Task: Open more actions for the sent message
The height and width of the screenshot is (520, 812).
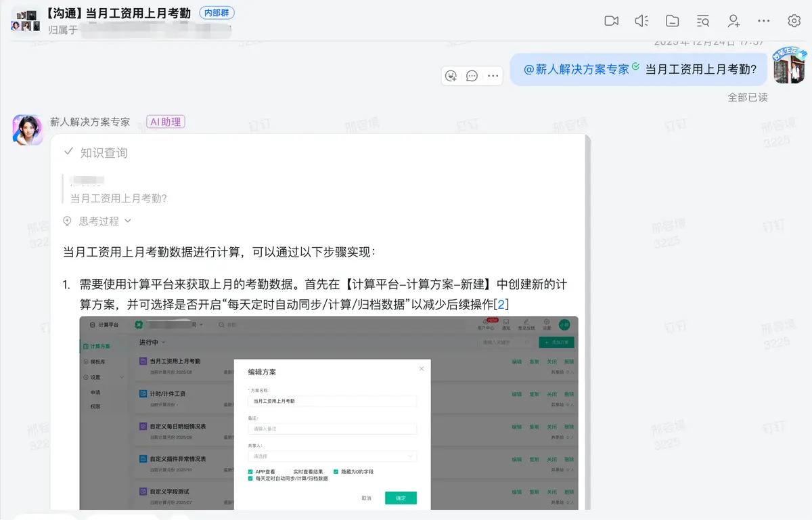Action: (x=493, y=76)
